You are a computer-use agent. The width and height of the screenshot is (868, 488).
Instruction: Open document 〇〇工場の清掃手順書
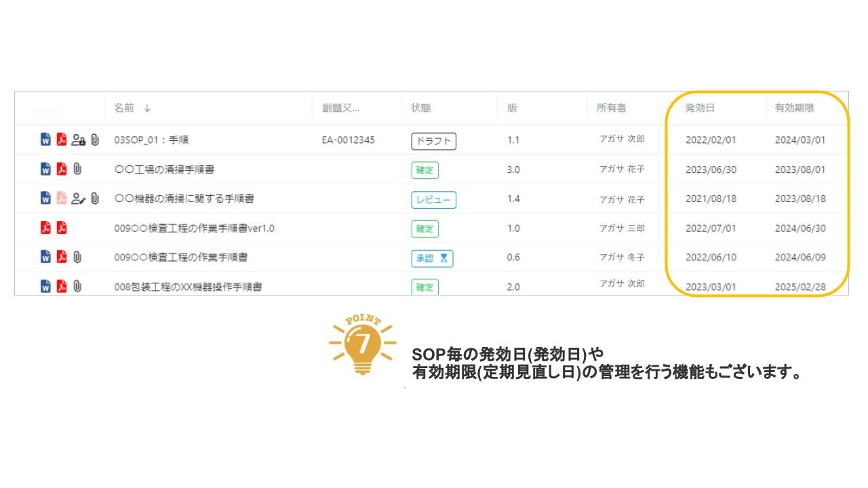coord(164,169)
